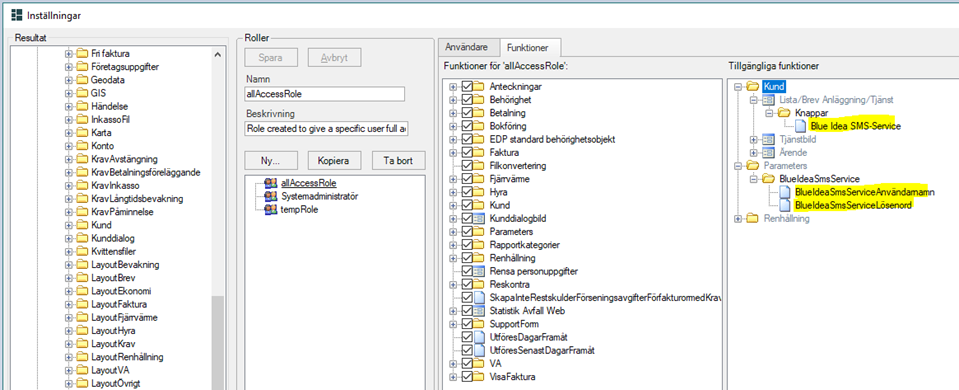Click the Avbryt button
The width and height of the screenshot is (959, 390).
click(335, 57)
